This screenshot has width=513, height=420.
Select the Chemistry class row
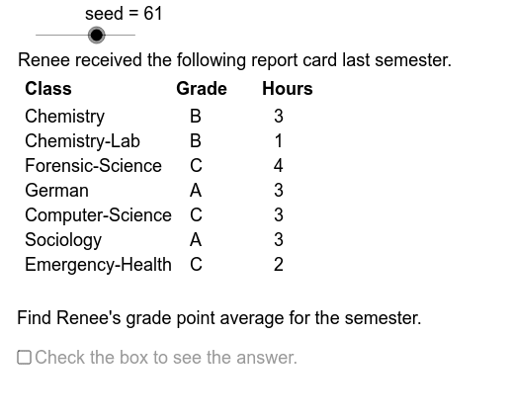154,117
